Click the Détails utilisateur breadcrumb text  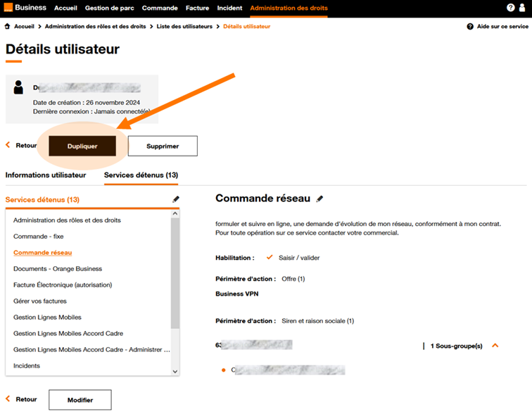pos(247,27)
